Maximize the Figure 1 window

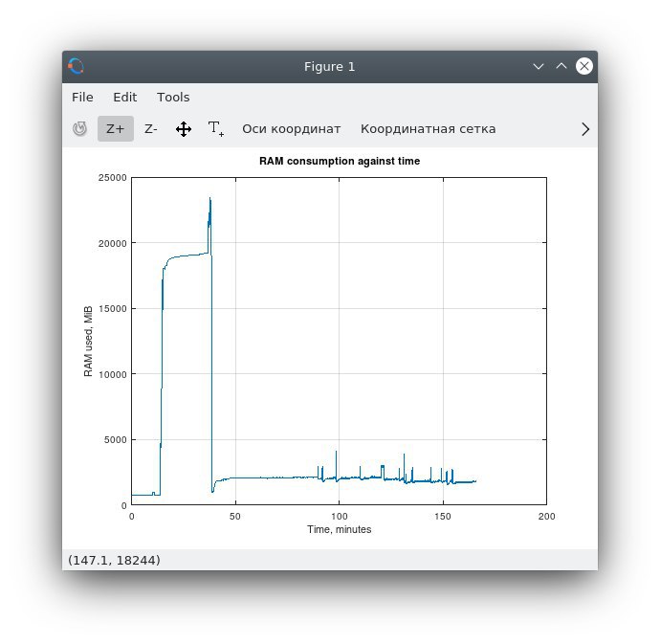(x=561, y=66)
